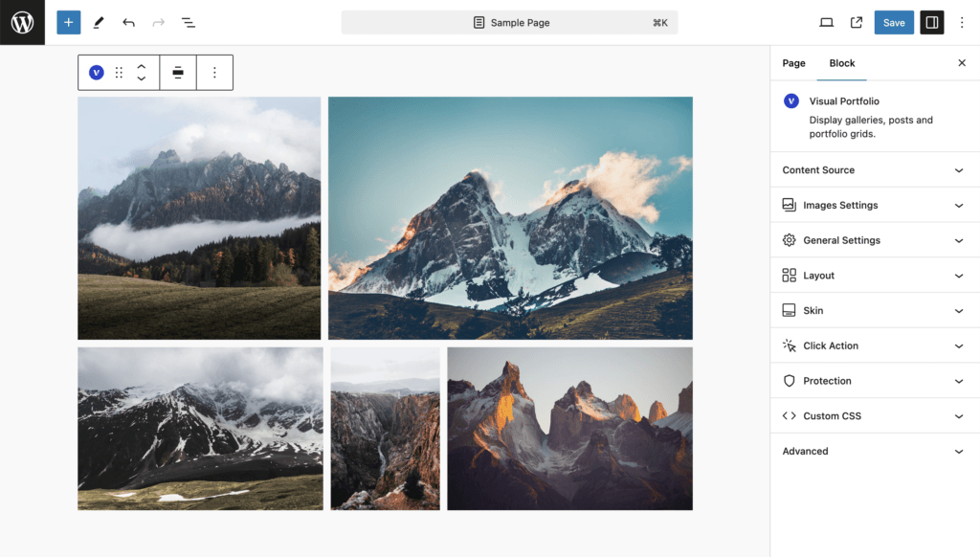The height and width of the screenshot is (557, 980).
Task: Click the Redo arrow
Action: tap(158, 23)
